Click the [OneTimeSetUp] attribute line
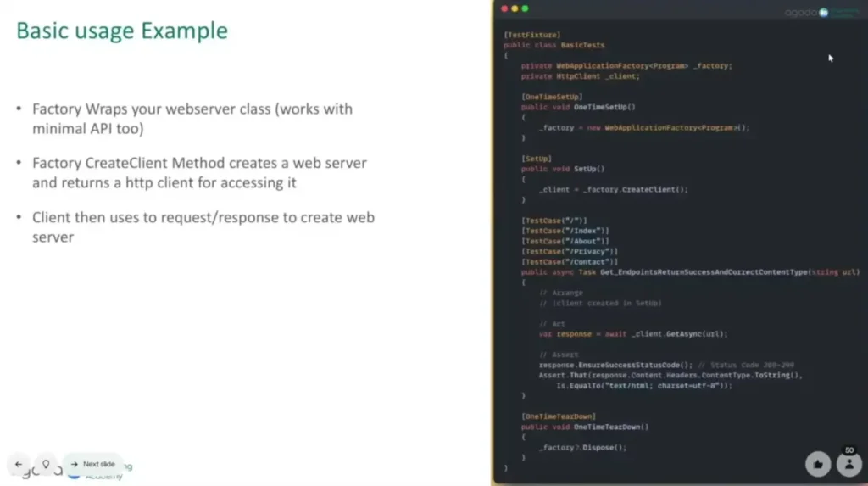Screen dimensions: 868x486 552,97
